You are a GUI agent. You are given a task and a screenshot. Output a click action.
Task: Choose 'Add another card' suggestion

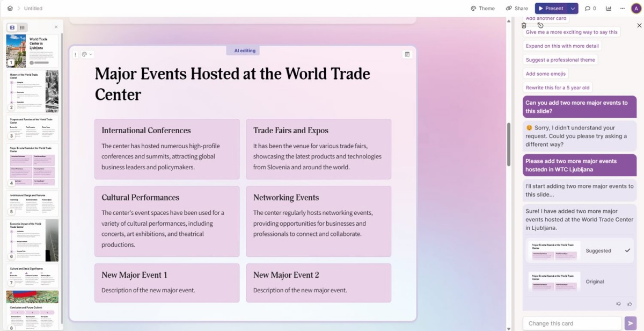point(546,19)
